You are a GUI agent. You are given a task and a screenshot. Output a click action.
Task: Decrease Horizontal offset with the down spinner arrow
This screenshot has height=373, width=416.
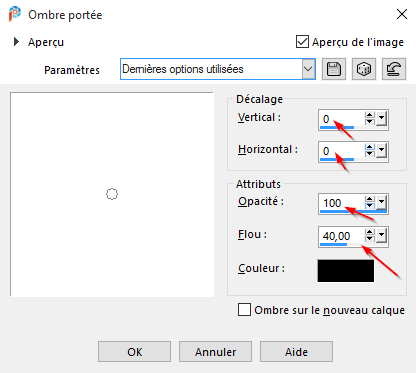click(369, 154)
